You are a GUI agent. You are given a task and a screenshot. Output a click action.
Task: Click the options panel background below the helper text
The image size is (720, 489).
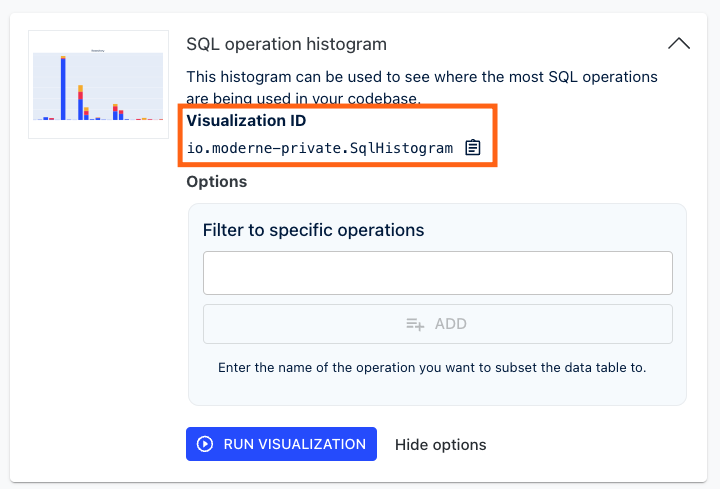pyautogui.click(x=437, y=390)
